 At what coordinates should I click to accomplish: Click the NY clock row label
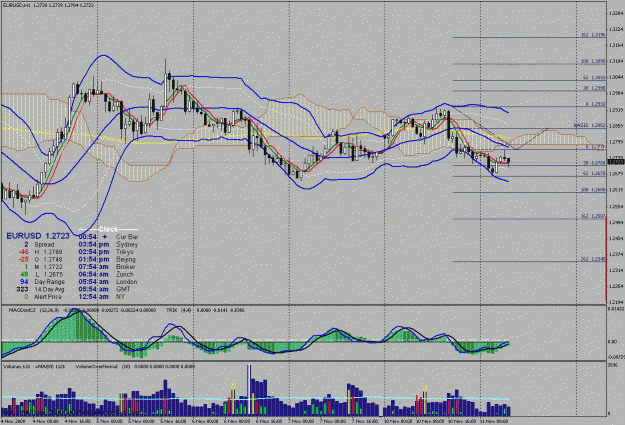tap(120, 297)
